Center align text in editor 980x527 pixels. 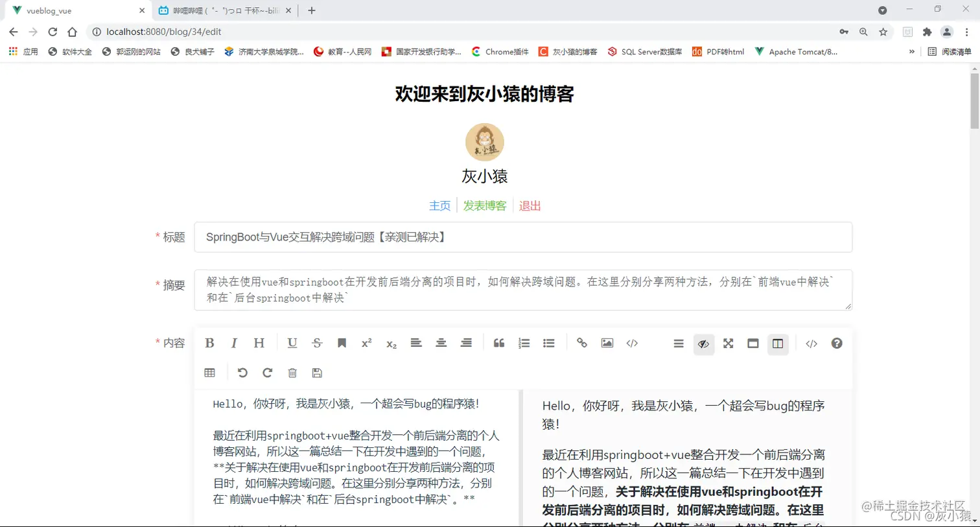(441, 343)
